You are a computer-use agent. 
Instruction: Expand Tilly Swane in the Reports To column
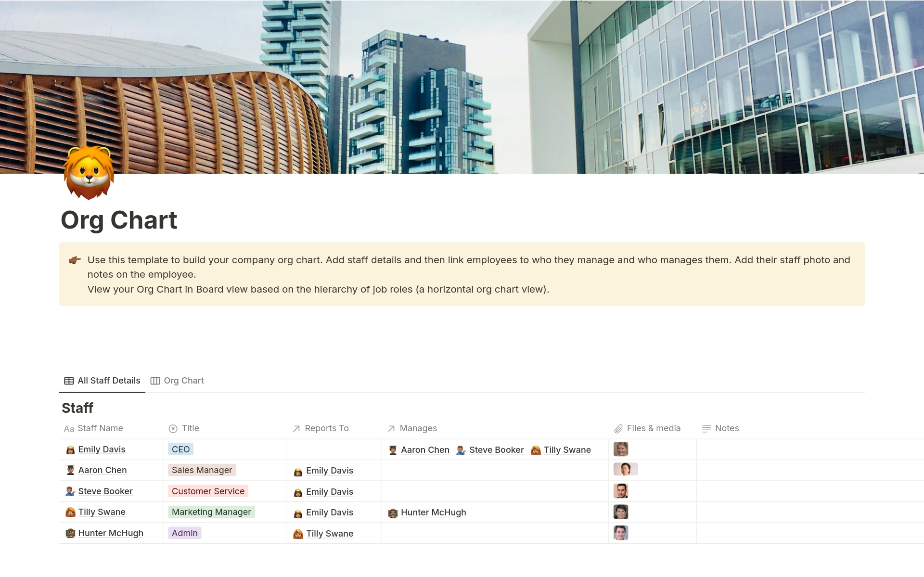point(330,533)
